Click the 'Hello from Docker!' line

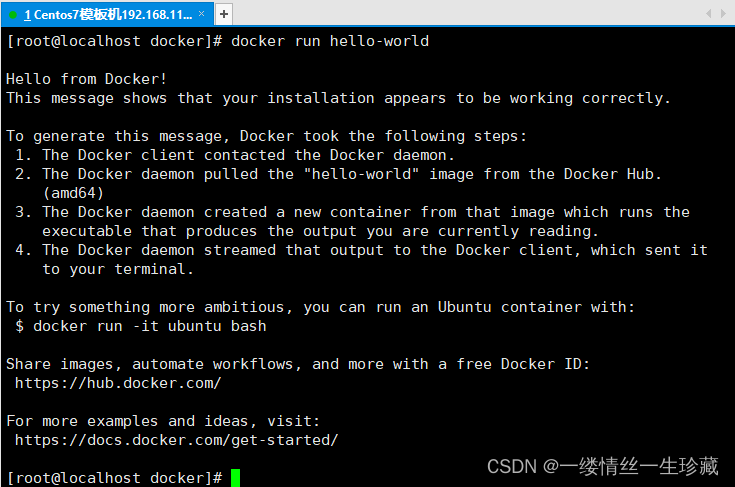pyautogui.click(x=87, y=79)
